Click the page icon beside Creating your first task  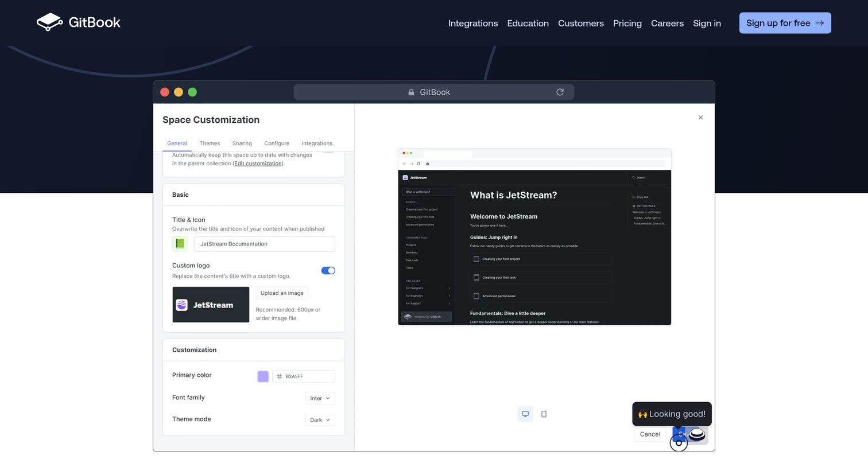[476, 278]
